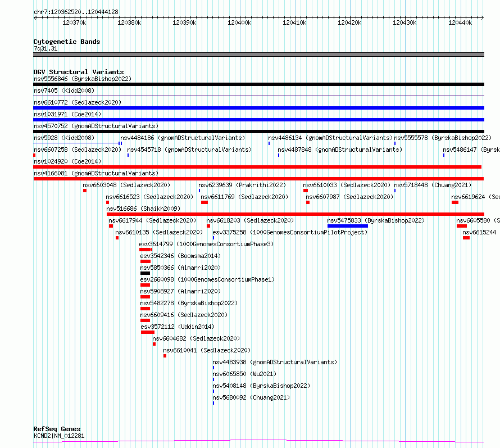Open nsv6617944 (Sedlazeck2020) label
The width and height of the screenshot is (500, 448).
pos(152,220)
